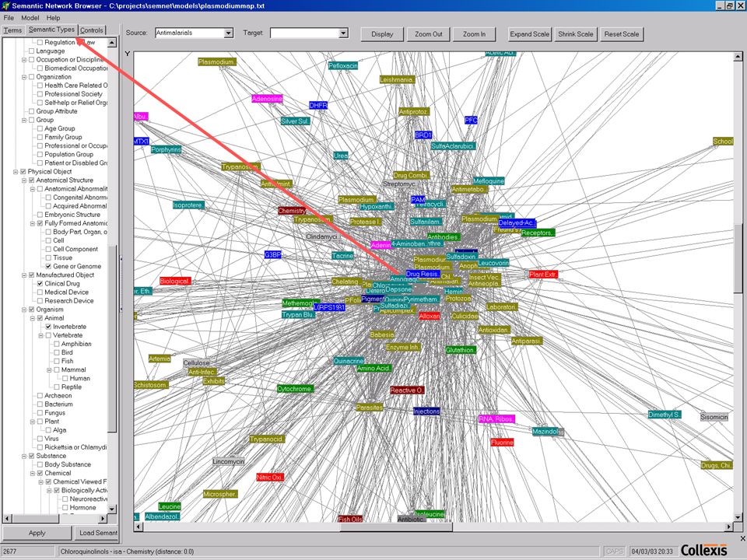Uncheck the Invertebrate checkbox
This screenshot has width=747, height=560.
[x=48, y=327]
